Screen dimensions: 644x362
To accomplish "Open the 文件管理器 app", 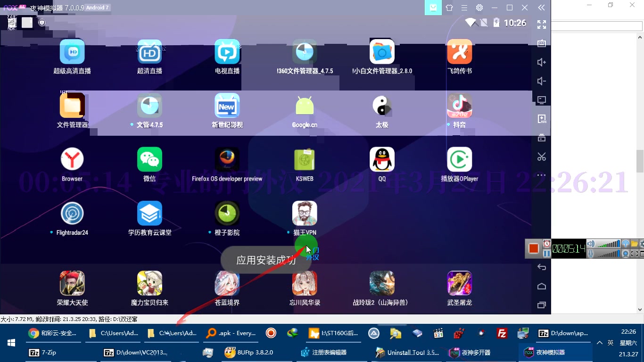I will 72,105.
